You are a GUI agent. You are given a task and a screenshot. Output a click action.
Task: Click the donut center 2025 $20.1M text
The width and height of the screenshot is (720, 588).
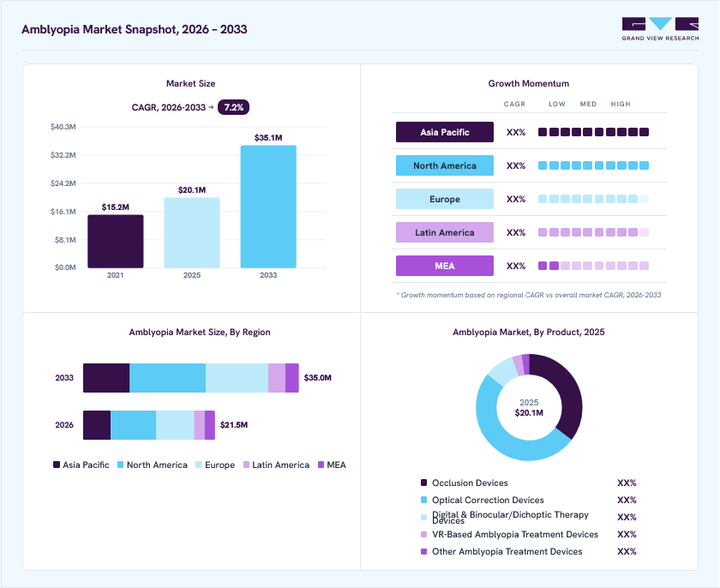[529, 408]
